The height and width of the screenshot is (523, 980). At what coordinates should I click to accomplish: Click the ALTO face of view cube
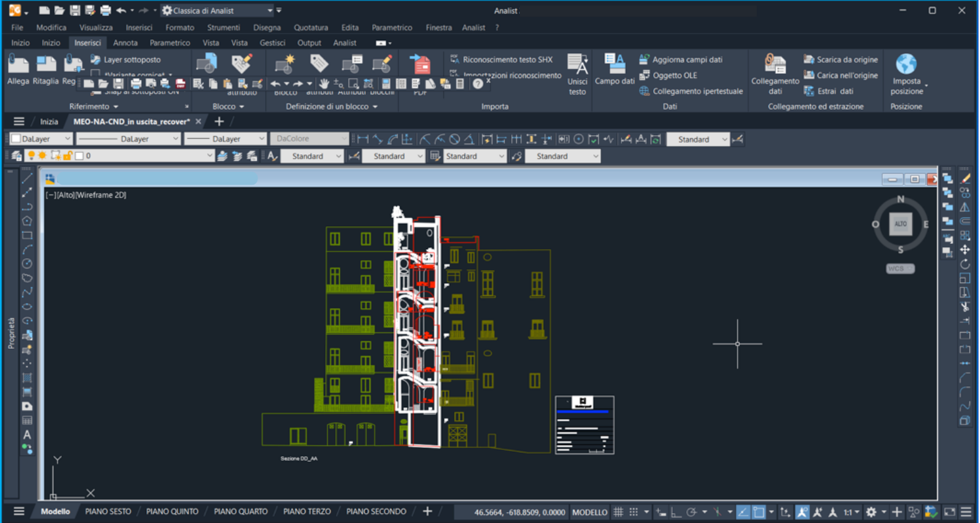901,224
